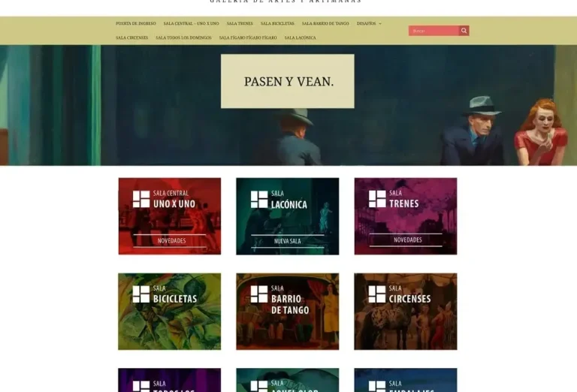Click the search magnifier icon
The image size is (577, 392).
[464, 31]
